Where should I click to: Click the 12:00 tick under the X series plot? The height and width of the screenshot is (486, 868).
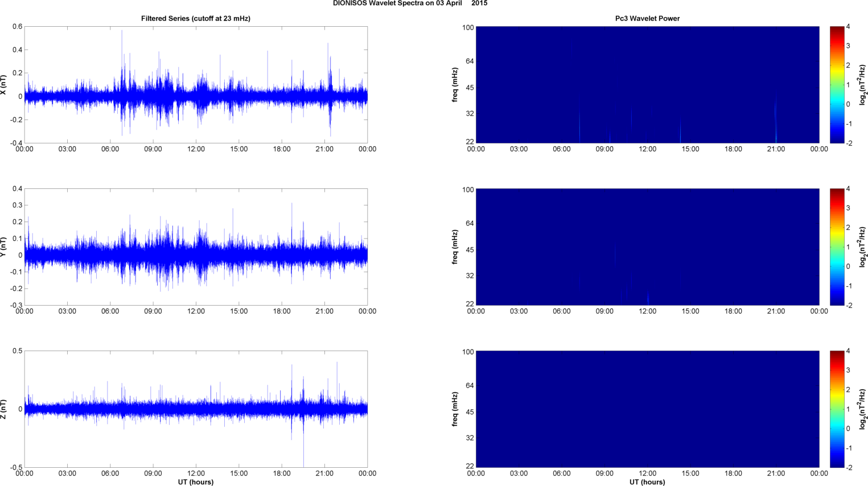tap(196, 149)
